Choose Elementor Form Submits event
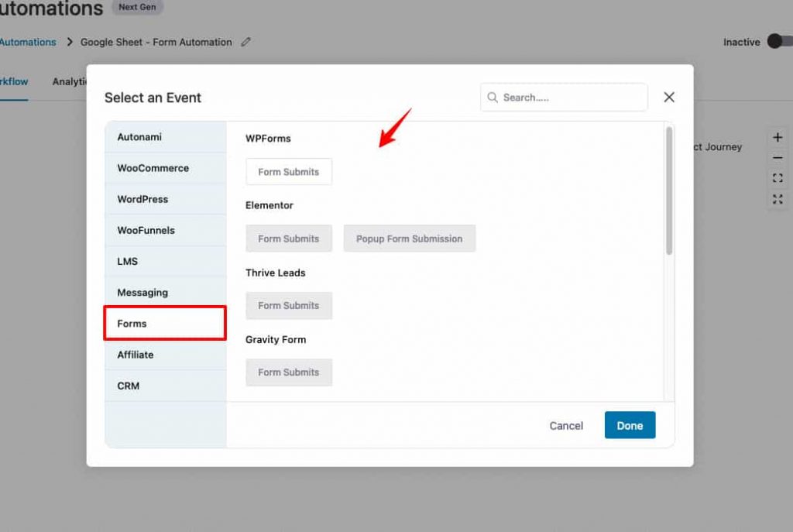 click(x=289, y=239)
